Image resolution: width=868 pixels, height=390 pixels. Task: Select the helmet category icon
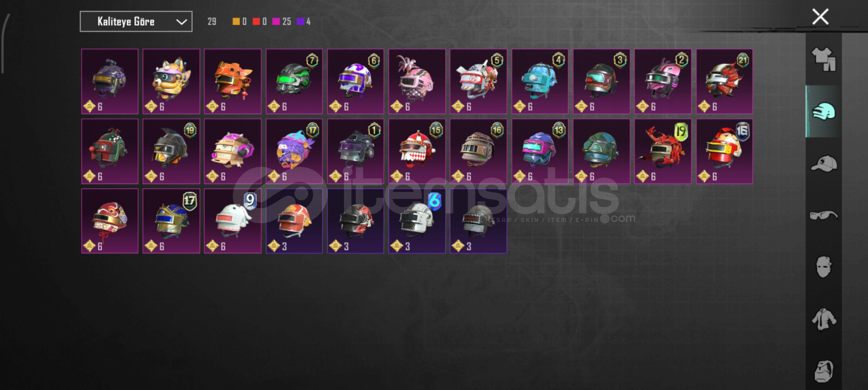[x=824, y=111]
